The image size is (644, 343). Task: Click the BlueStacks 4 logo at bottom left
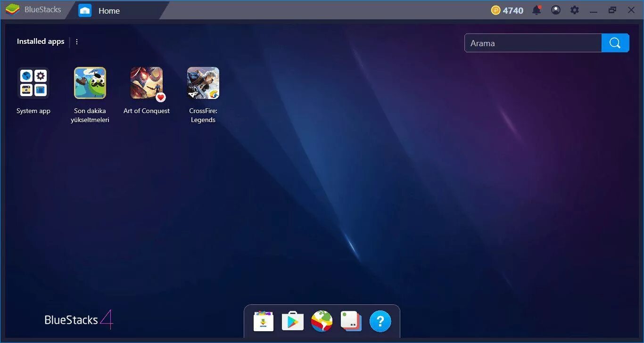click(78, 319)
